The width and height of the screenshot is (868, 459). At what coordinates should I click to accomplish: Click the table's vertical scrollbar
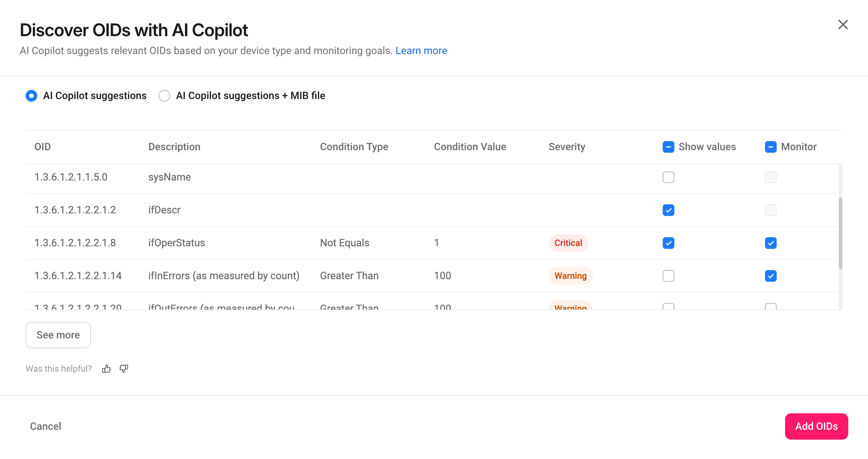[x=840, y=234]
